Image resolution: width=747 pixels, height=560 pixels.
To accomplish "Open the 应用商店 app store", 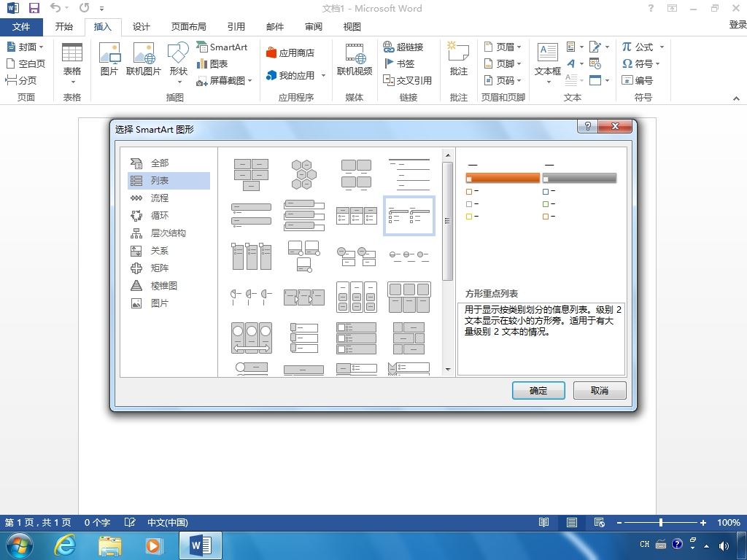I will tap(290, 52).
